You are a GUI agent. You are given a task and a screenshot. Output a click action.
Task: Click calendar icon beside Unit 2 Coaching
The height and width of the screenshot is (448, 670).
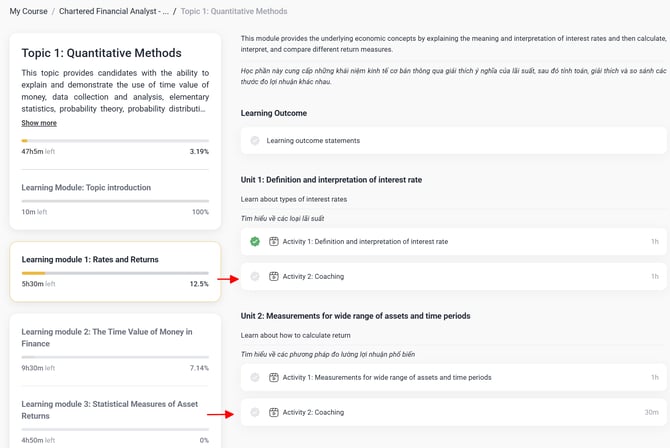(x=274, y=412)
